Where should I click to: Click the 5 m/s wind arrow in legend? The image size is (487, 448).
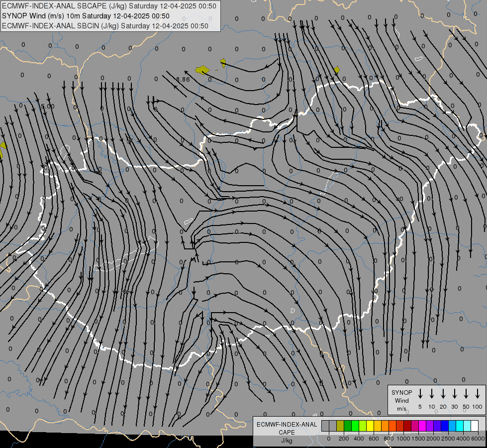pyautogui.click(x=420, y=394)
